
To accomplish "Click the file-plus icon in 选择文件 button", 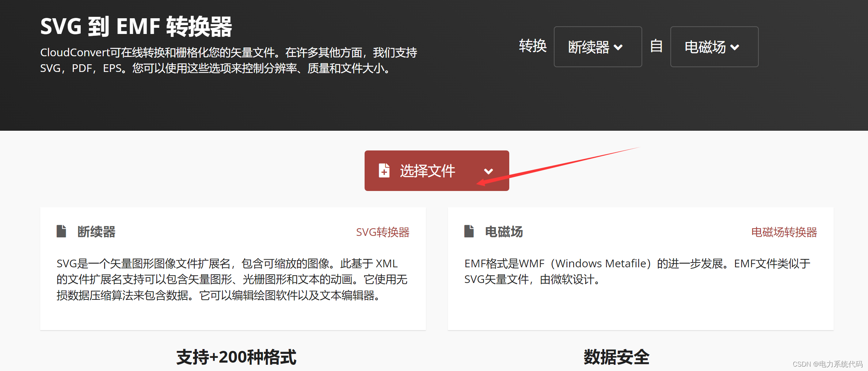I will [x=383, y=171].
